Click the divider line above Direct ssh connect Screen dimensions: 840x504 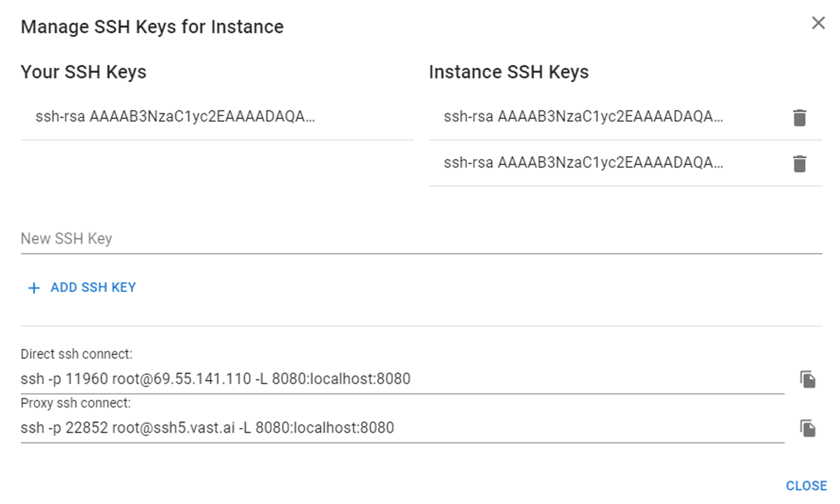[421, 326]
